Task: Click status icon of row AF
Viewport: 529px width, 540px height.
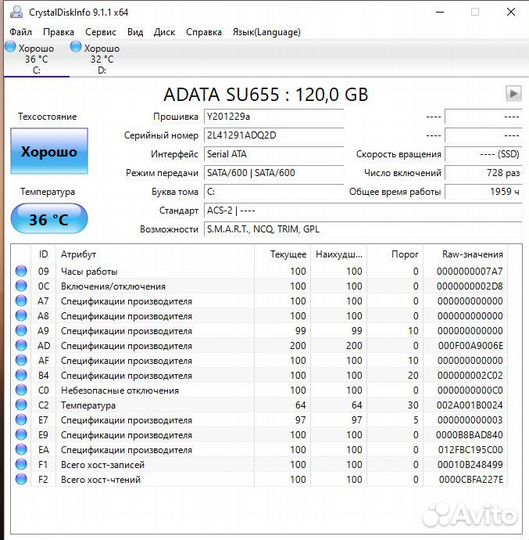Action: pos(21,360)
